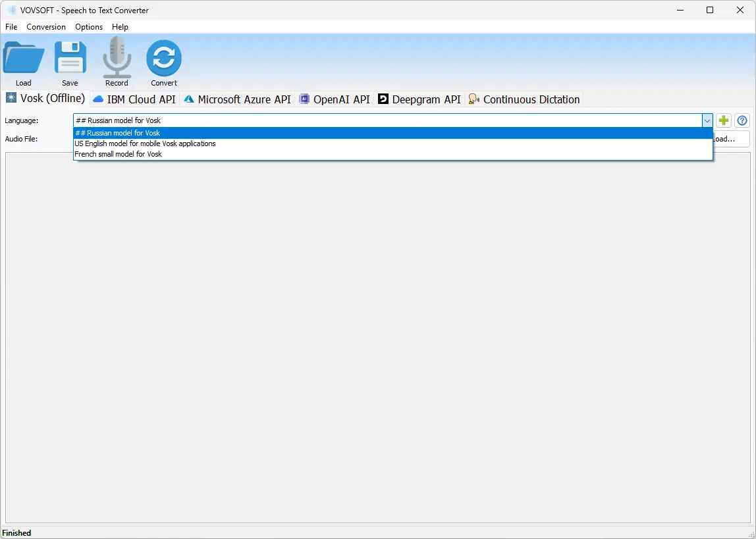Image resolution: width=756 pixels, height=539 pixels.
Task: Click the Load... button beside Audio File
Action: 731,139
